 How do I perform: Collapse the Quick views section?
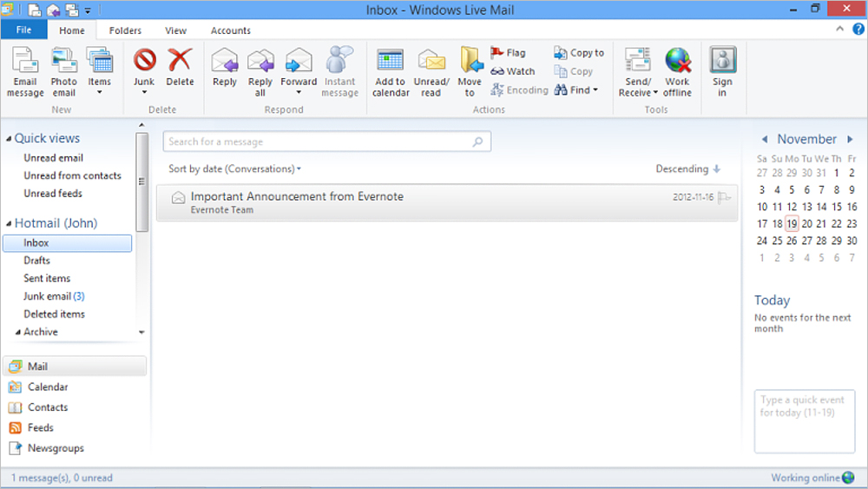coord(9,138)
